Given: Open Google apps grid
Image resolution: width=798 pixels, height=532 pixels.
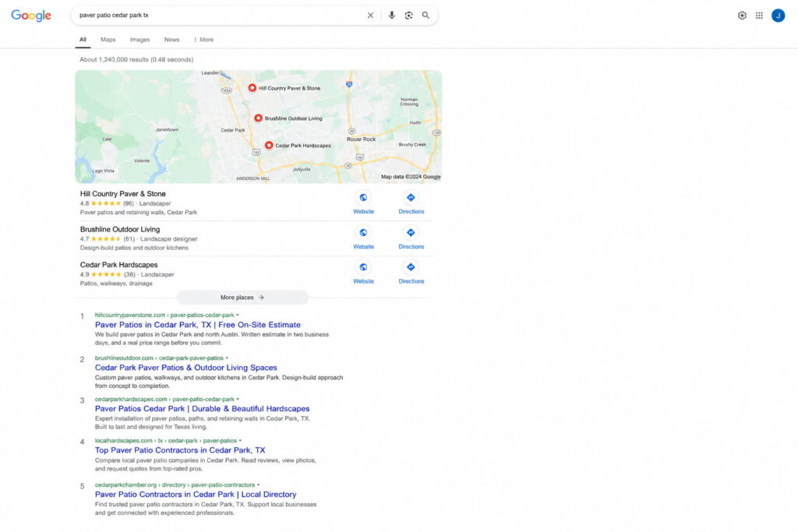Looking at the screenshot, I should [759, 16].
